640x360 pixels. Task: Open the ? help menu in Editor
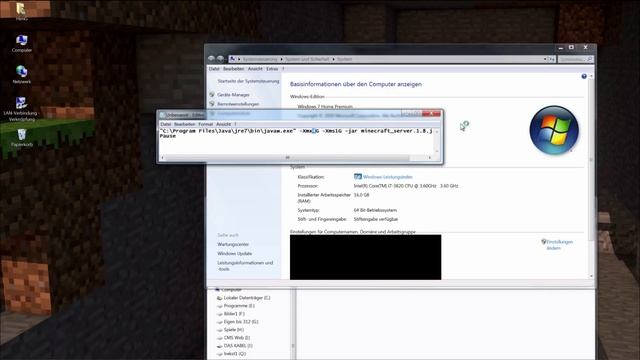pyautogui.click(x=235, y=124)
